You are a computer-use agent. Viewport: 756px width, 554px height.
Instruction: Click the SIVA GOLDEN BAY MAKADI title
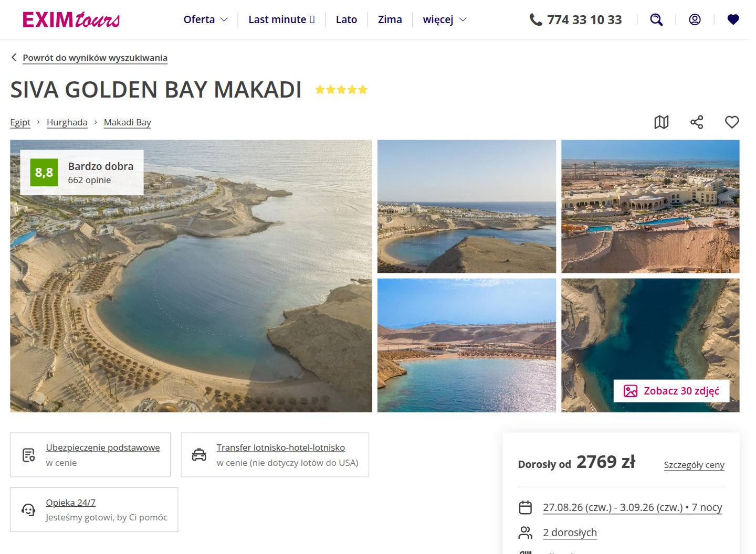coord(156,90)
